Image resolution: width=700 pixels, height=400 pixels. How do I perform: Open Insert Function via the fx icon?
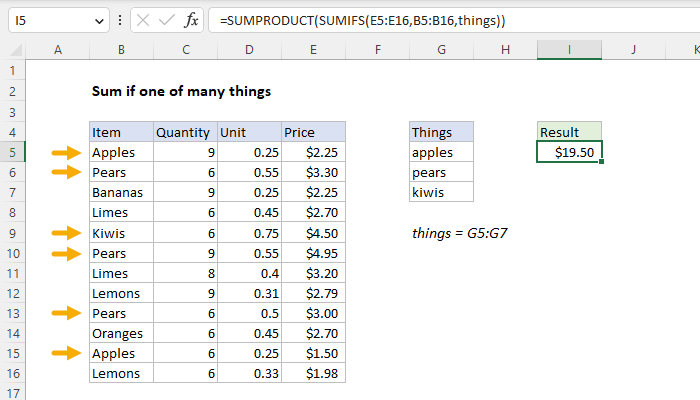click(189, 21)
